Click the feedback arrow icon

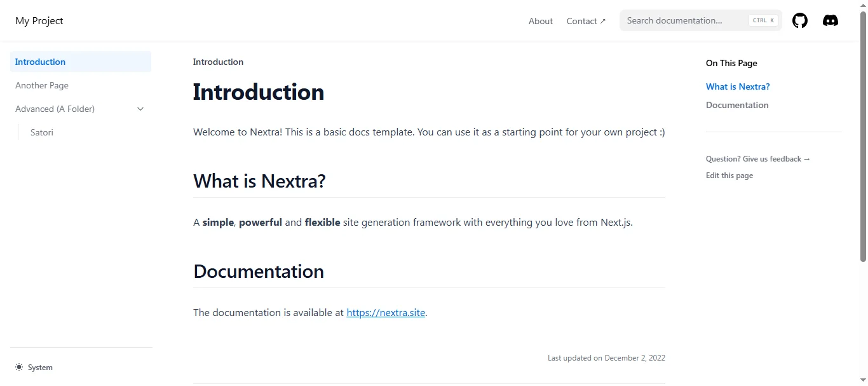[x=806, y=159]
